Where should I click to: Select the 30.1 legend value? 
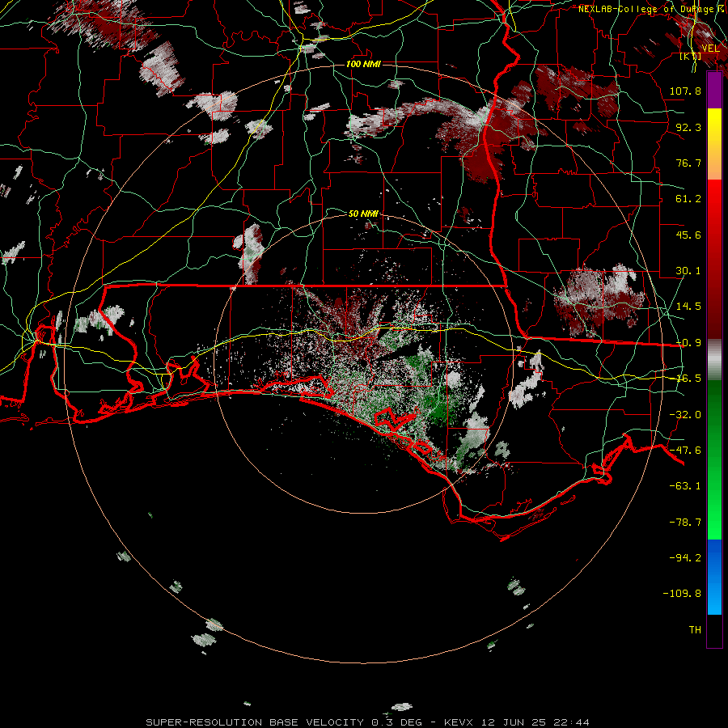click(688, 271)
